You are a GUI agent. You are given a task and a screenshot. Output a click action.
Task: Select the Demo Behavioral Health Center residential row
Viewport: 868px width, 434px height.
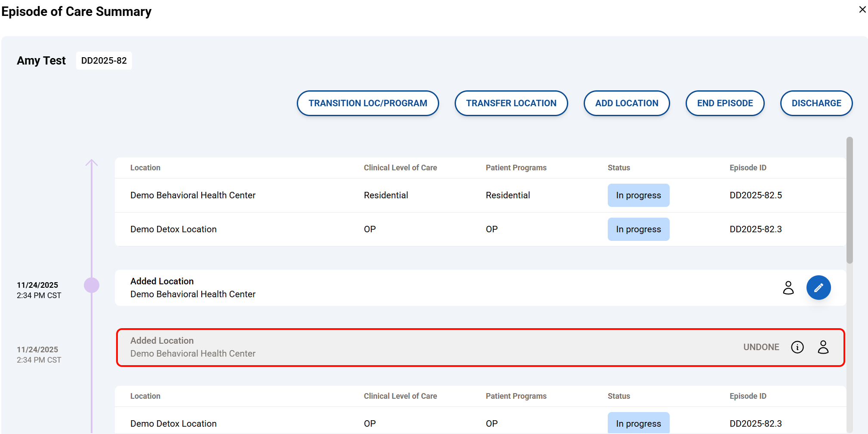(193, 195)
